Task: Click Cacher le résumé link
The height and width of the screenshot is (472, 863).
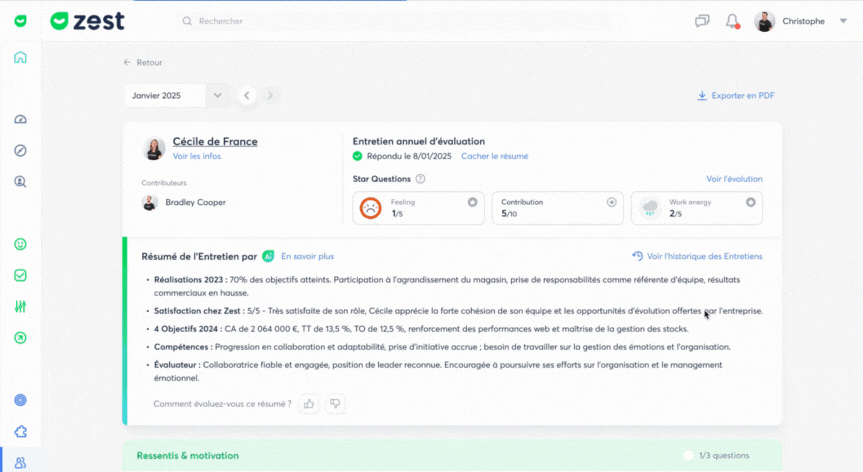Action: click(x=494, y=156)
